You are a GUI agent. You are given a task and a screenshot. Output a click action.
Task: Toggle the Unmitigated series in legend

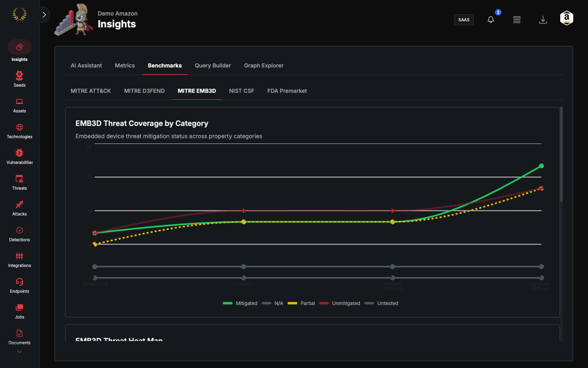coord(340,303)
